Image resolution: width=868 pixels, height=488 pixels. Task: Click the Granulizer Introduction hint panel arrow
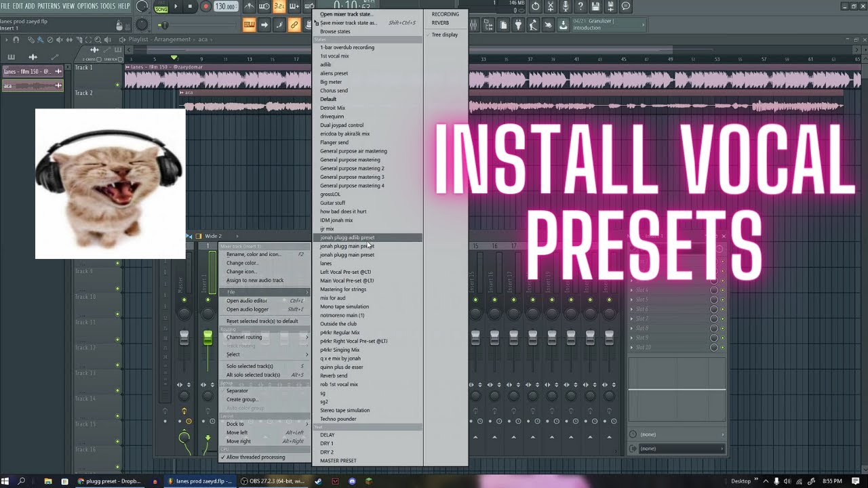[x=642, y=24]
